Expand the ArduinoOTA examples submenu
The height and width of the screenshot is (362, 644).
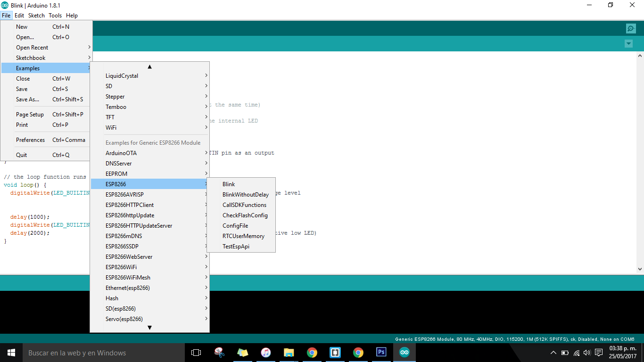click(149, 153)
